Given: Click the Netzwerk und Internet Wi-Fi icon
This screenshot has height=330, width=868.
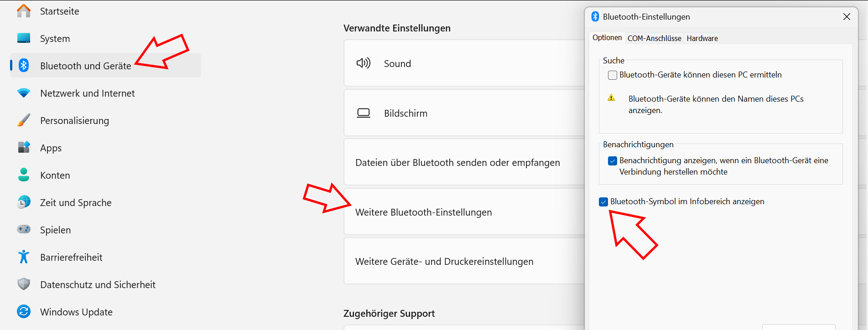Looking at the screenshot, I should [x=24, y=93].
